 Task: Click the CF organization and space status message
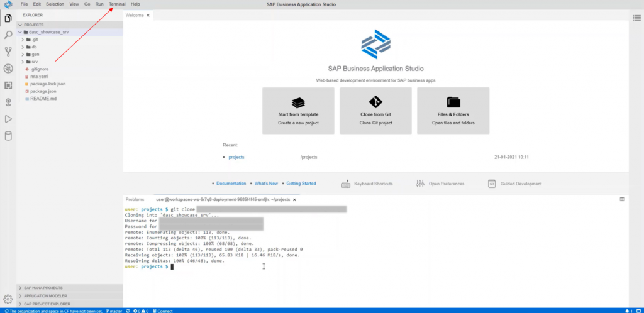point(53,311)
